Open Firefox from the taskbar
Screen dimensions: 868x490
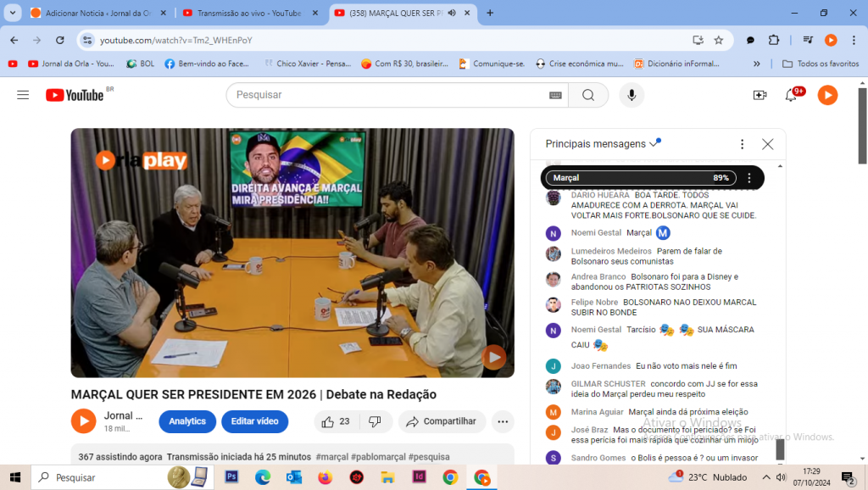(x=325, y=476)
